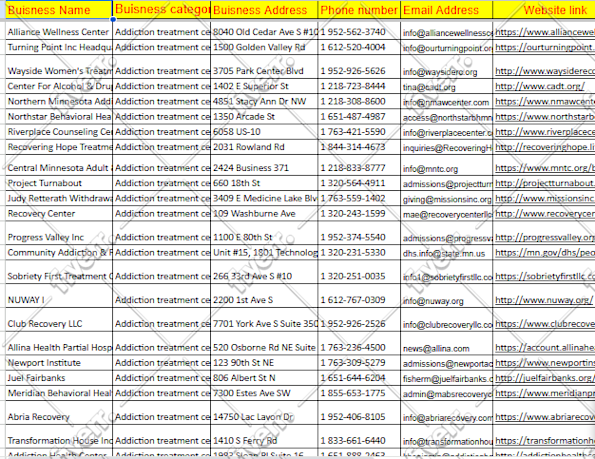The height and width of the screenshot is (459, 595).
Task: Click the Turning Point Inc Headquarters name cell
Action: 59,47
